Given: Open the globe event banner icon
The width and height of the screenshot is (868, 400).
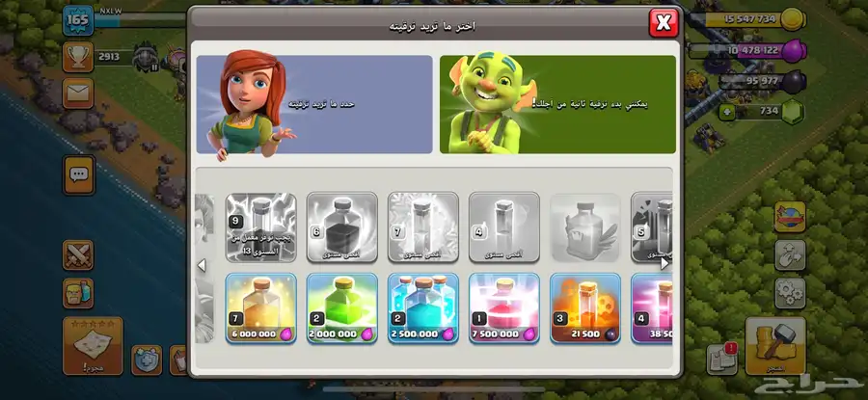Looking at the screenshot, I should [790, 217].
